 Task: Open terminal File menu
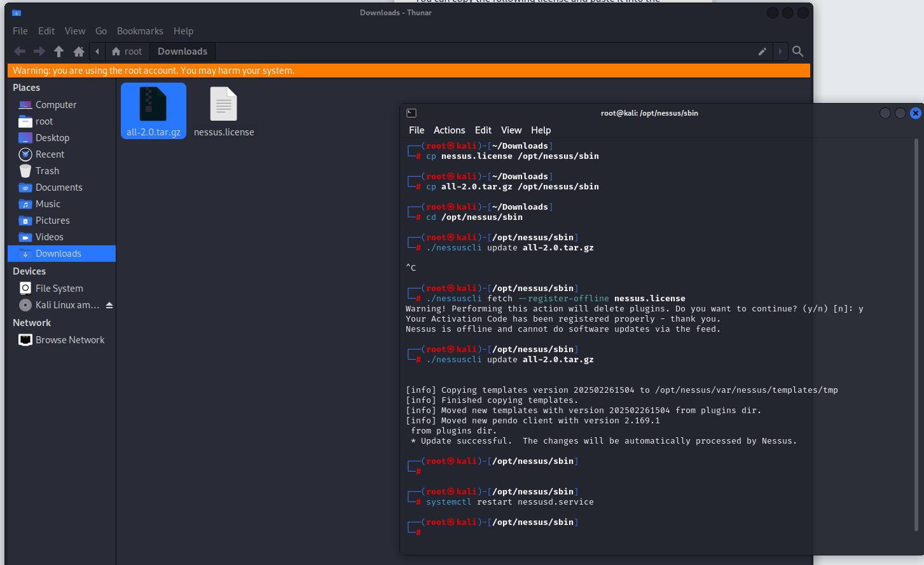pyautogui.click(x=417, y=130)
